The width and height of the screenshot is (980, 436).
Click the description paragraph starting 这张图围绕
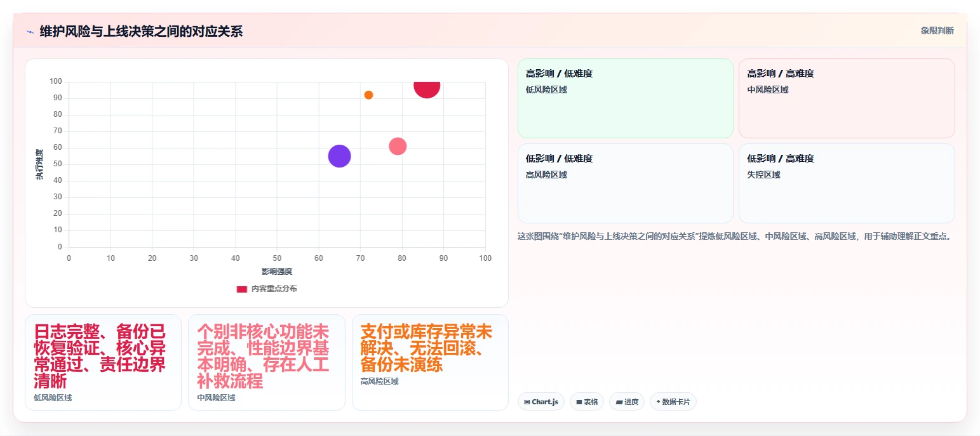735,237
